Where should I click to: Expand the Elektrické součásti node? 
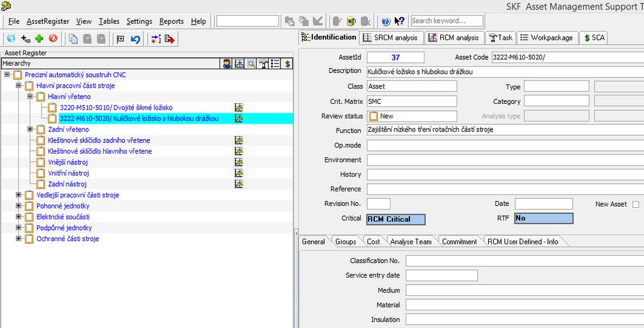click(x=18, y=217)
